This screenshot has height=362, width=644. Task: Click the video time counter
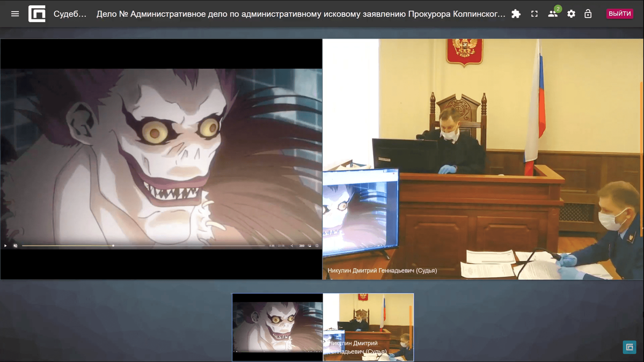[276, 246]
